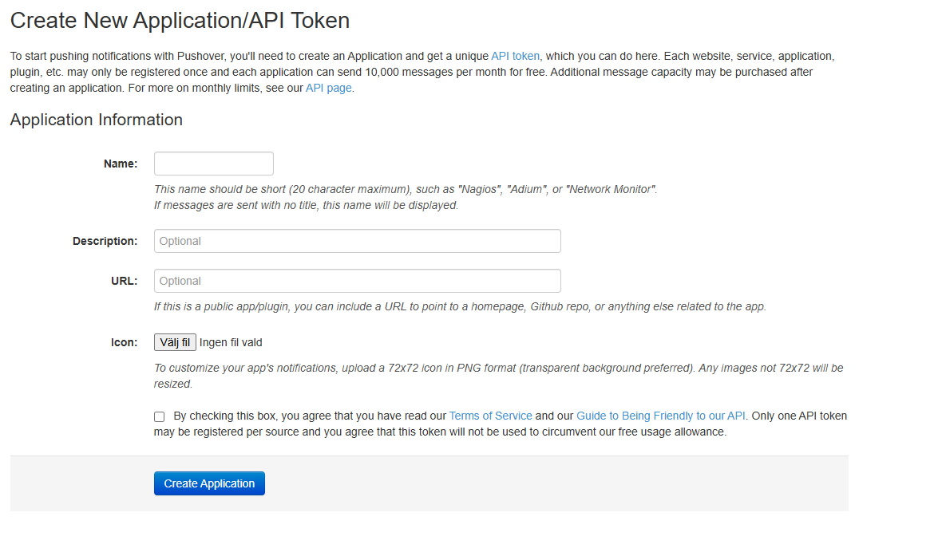The width and height of the screenshot is (946, 560).
Task: Click the "URL:" field label
Action: [x=124, y=281]
